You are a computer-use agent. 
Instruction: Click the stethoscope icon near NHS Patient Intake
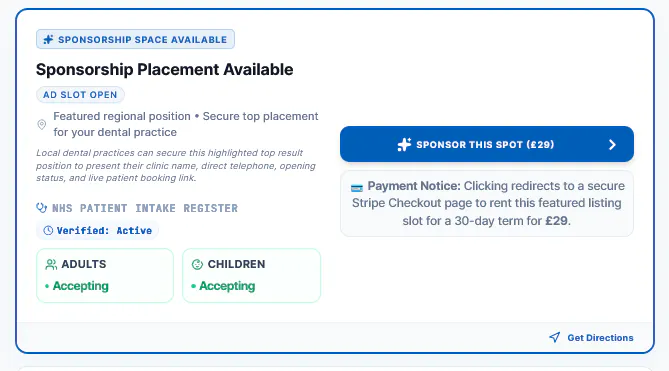pyautogui.click(x=41, y=208)
